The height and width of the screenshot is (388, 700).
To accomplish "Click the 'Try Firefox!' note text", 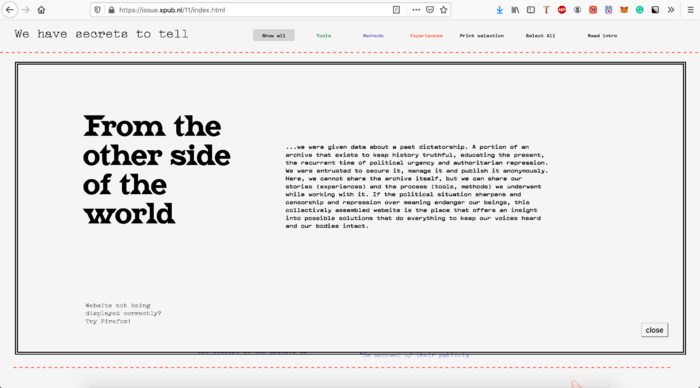I will 108,321.
